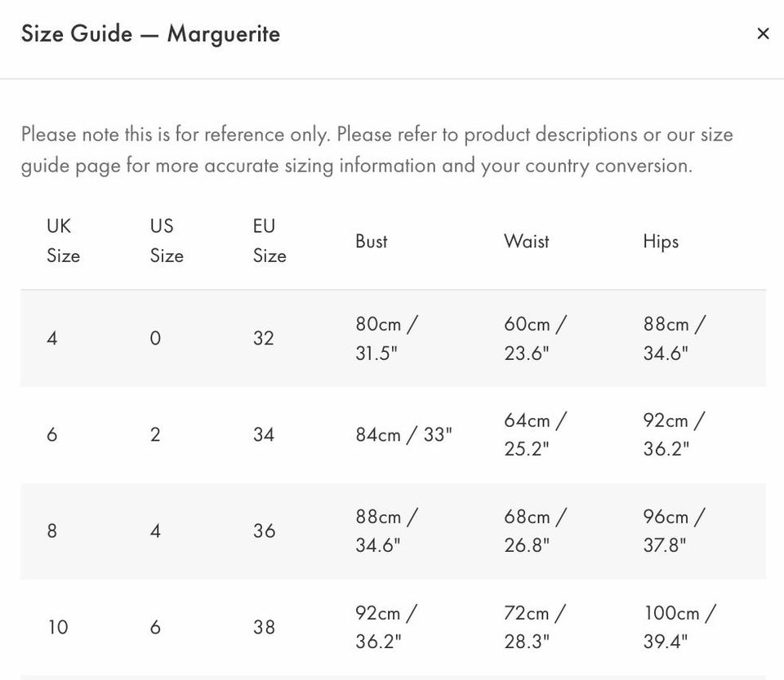This screenshot has height=680, width=784.
Task: Select the UK size 8 cell
Action: 52,531
